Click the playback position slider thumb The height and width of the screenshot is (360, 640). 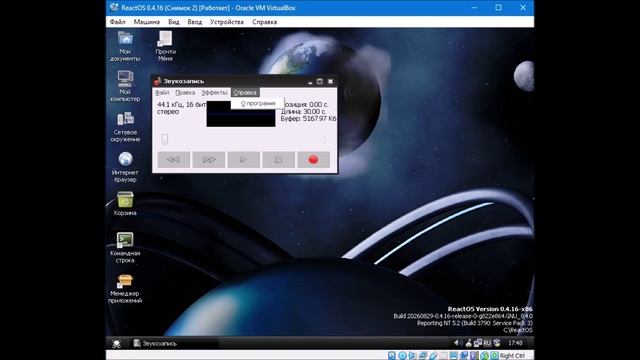point(164,139)
